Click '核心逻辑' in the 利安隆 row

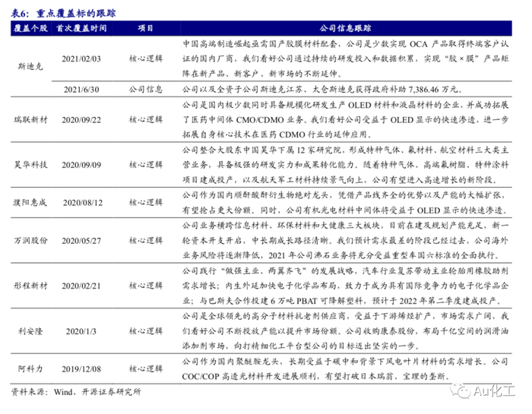click(146, 331)
